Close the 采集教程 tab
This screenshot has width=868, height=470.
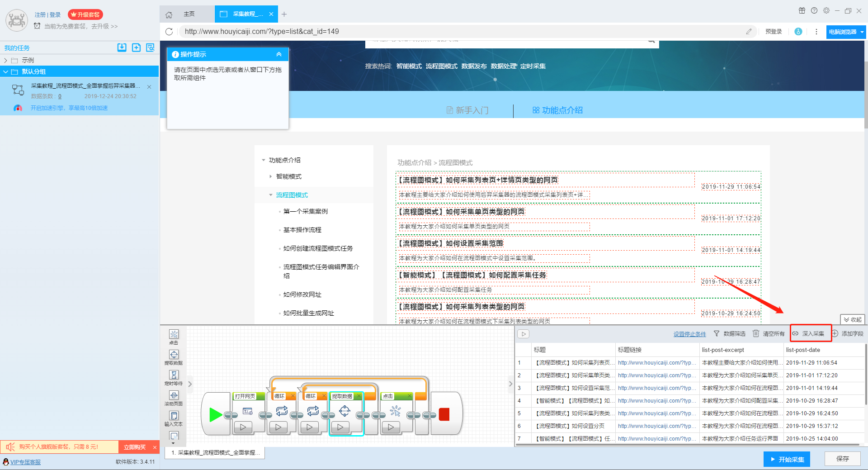(x=271, y=14)
